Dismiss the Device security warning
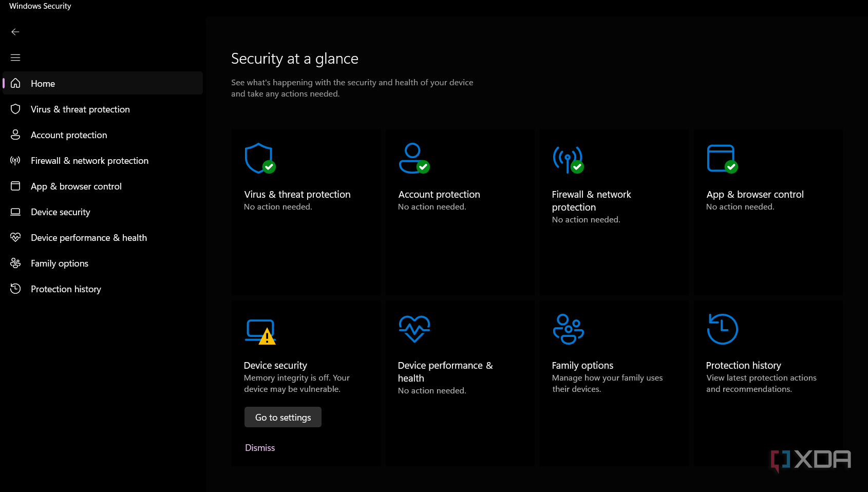This screenshot has height=492, width=868. [260, 448]
